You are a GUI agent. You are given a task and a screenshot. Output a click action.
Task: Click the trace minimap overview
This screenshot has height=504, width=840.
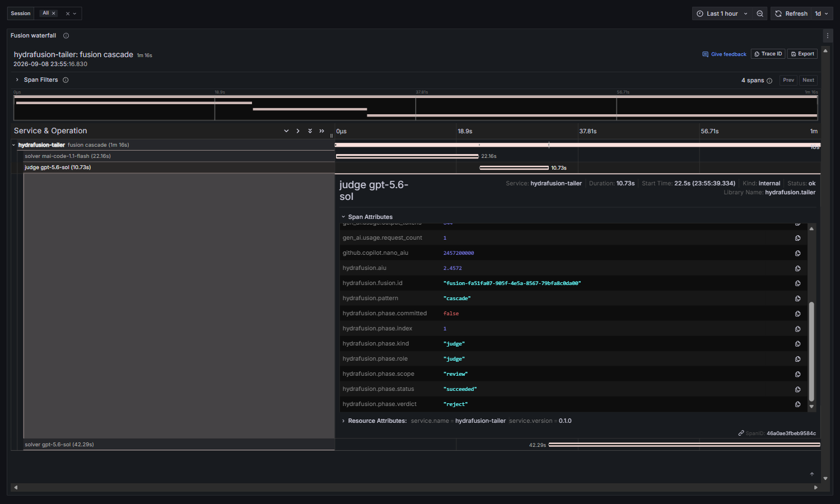[416, 108]
